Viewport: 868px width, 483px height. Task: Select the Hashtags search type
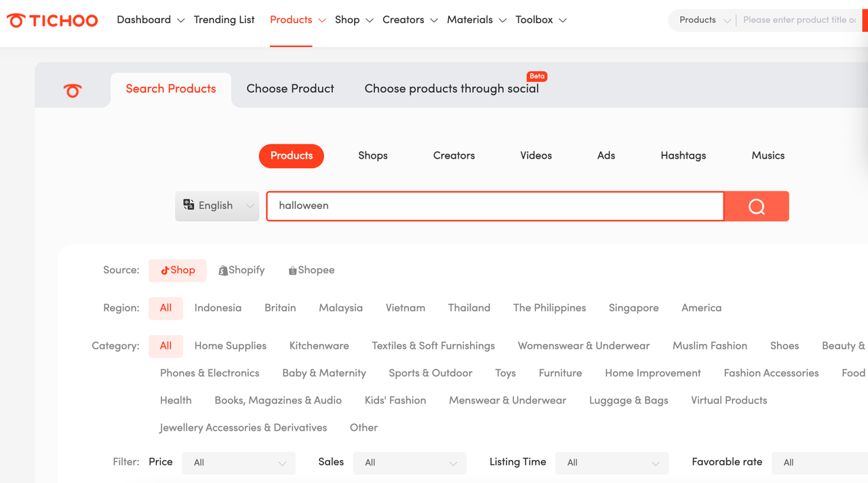coord(683,155)
